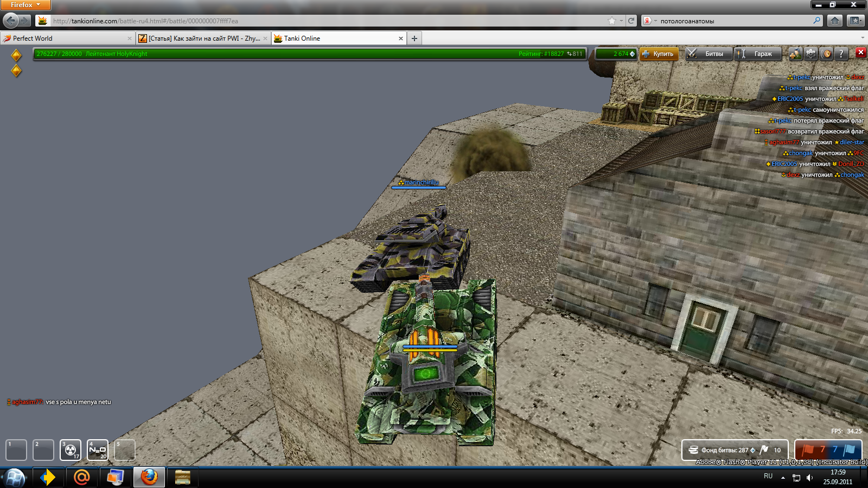Show hidden system tray icons arrow
The width and height of the screenshot is (868, 488).
click(x=783, y=478)
